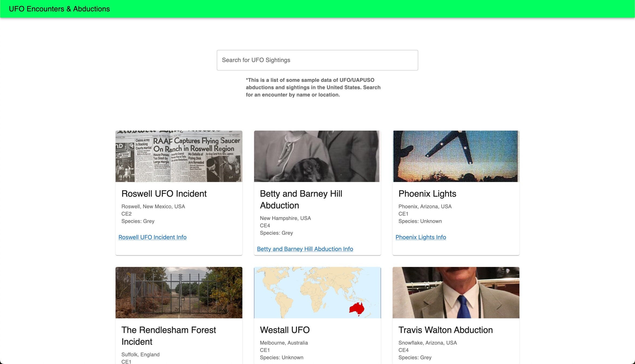Click the Westall UFO world map image
This screenshot has height=364, width=635.
(x=317, y=293)
